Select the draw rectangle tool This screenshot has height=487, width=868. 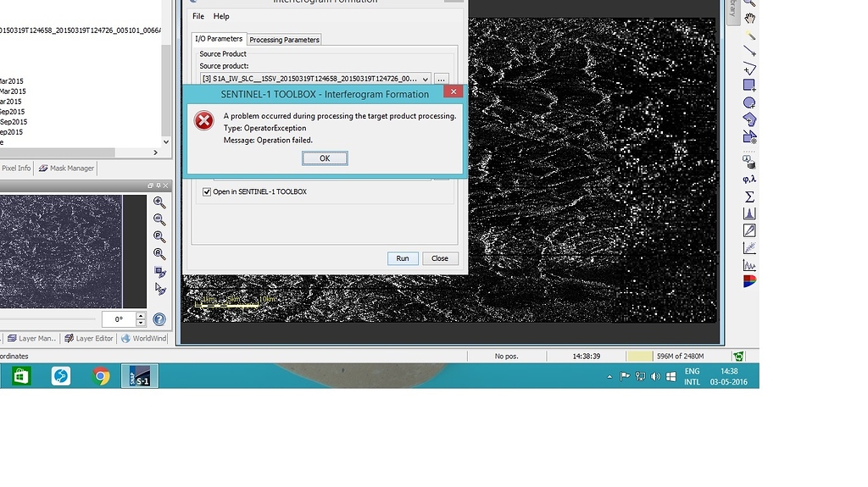coord(749,86)
